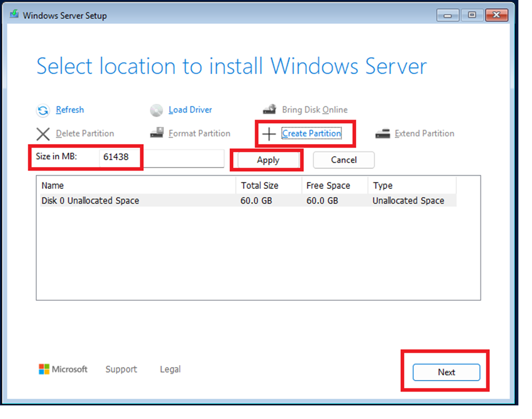The height and width of the screenshot is (419, 532).
Task: Click the Microsoft four-color logo
Action: [44, 369]
